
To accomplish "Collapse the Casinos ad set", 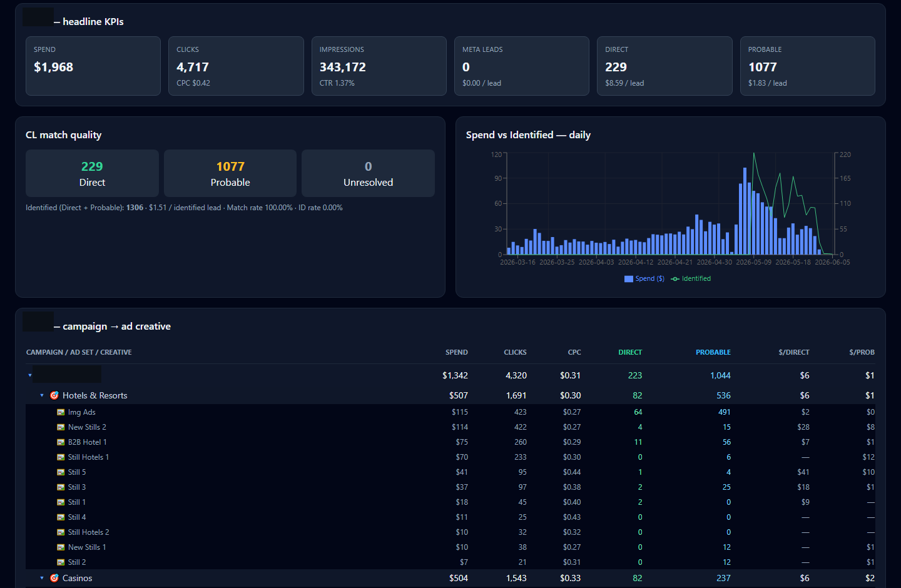I will tap(42, 578).
